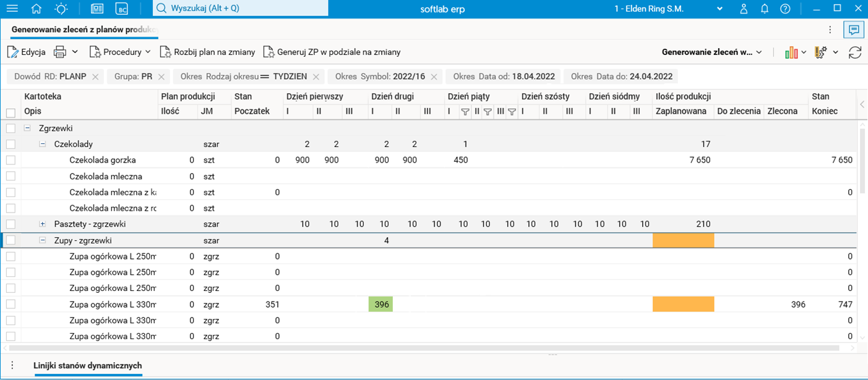868x380 pixels.
Task: Click Rozbij plan na zmiany
Action: [x=207, y=52]
